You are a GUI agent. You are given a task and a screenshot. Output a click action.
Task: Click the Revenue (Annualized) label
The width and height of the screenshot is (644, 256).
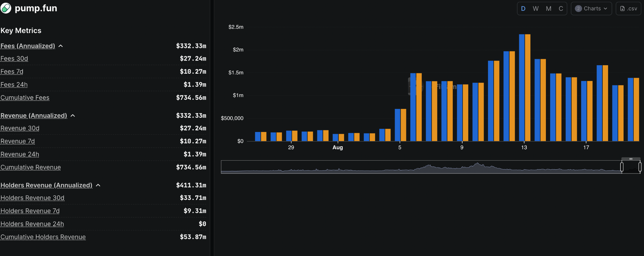34,116
